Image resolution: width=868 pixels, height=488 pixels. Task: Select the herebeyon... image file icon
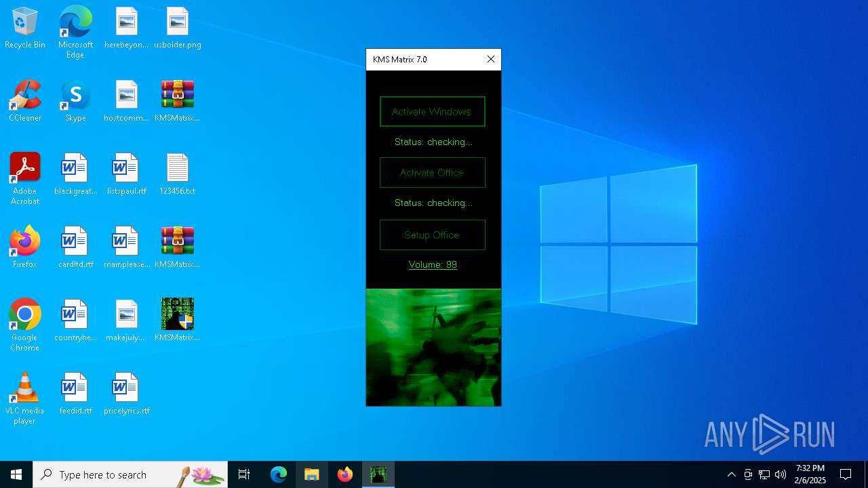tap(126, 29)
